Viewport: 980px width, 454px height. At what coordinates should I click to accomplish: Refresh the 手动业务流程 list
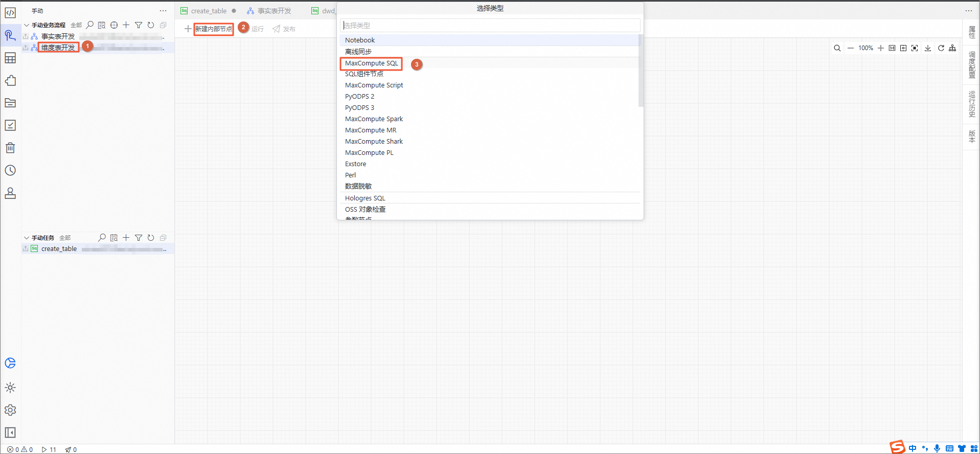[x=151, y=25]
